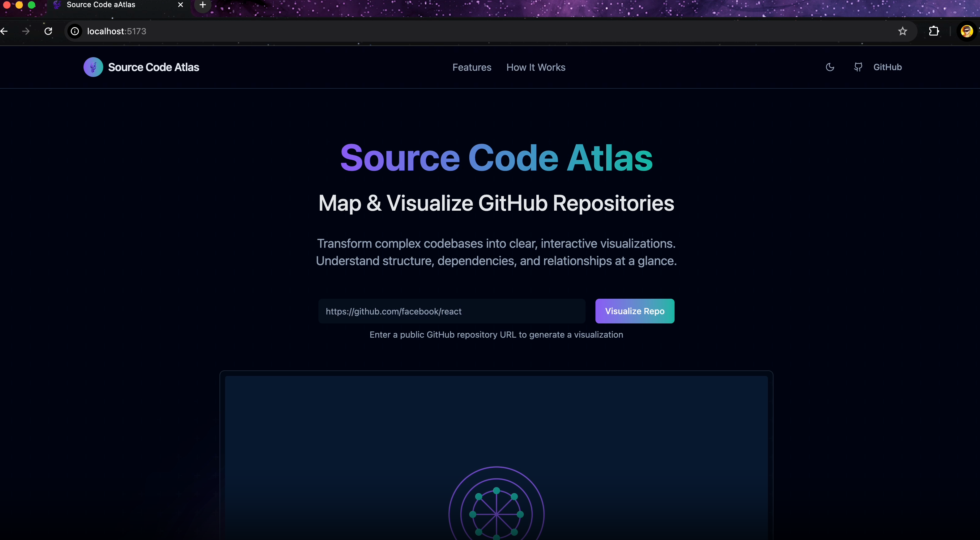Bookmark page with the star icon
Viewport: 980px width, 540px height.
[x=902, y=31]
